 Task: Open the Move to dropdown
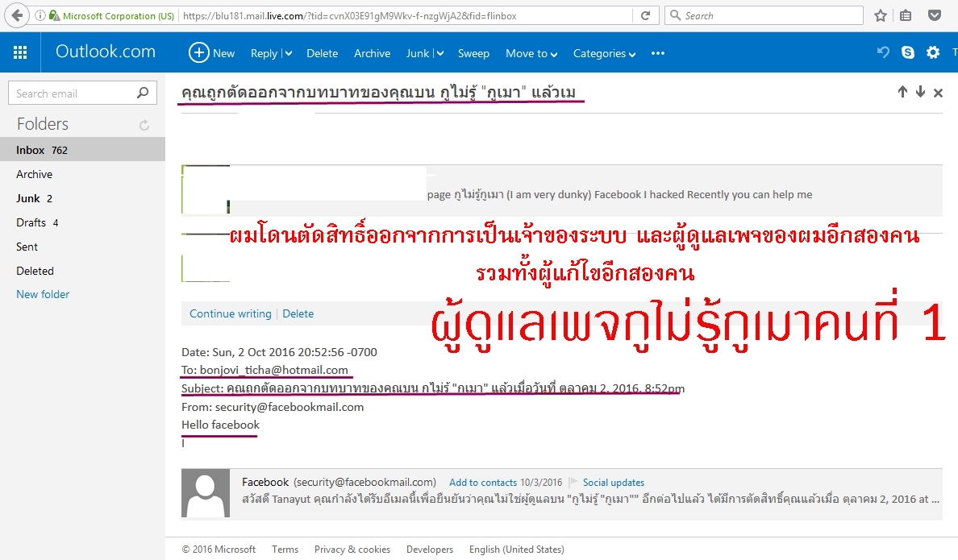coord(531,54)
